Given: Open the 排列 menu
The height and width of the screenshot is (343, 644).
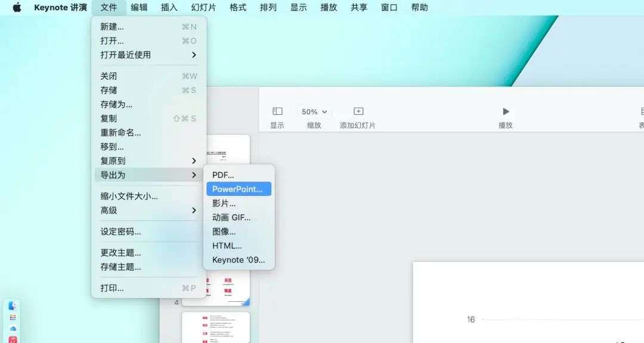Looking at the screenshot, I should tap(268, 7).
